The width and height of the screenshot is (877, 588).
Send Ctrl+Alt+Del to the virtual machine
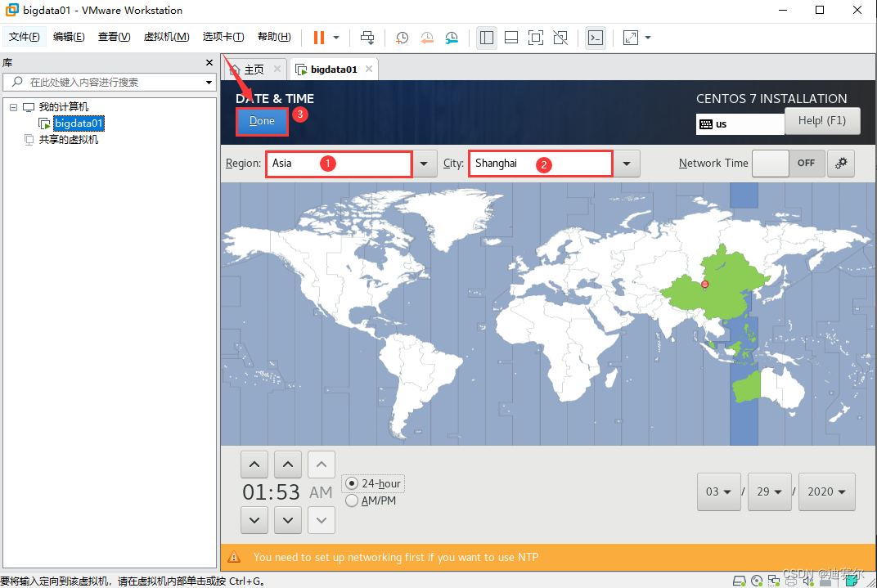click(x=367, y=38)
